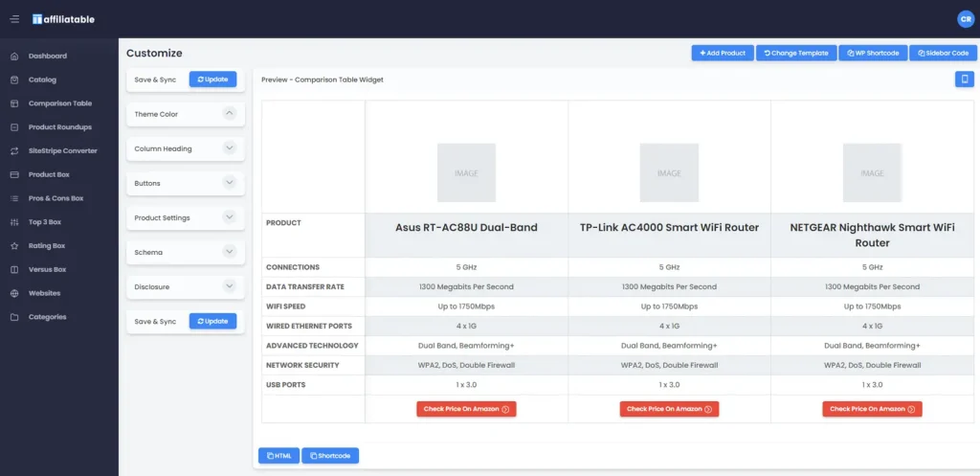Click the NETWORK SECURITY row label
The image size is (980, 476).
click(x=303, y=365)
